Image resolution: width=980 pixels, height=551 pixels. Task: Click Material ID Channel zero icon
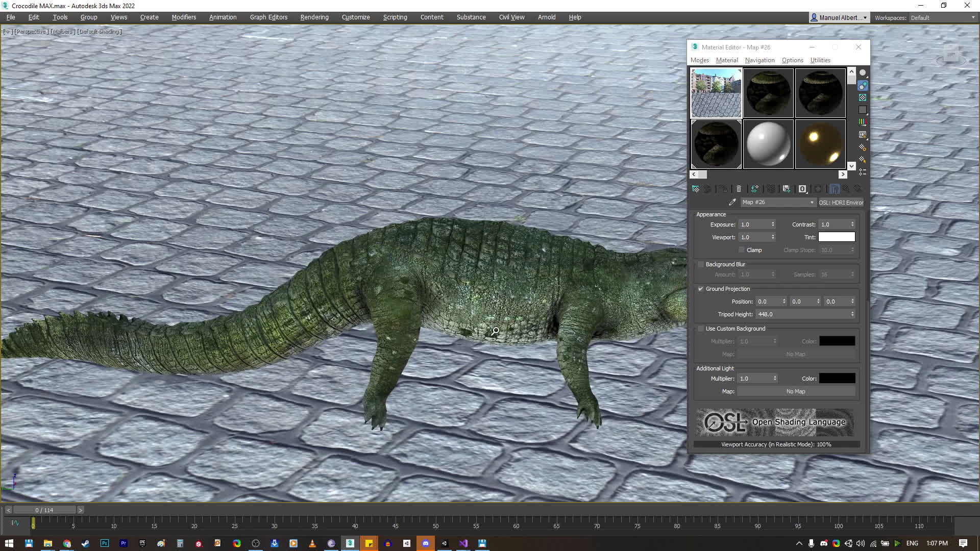[802, 189]
